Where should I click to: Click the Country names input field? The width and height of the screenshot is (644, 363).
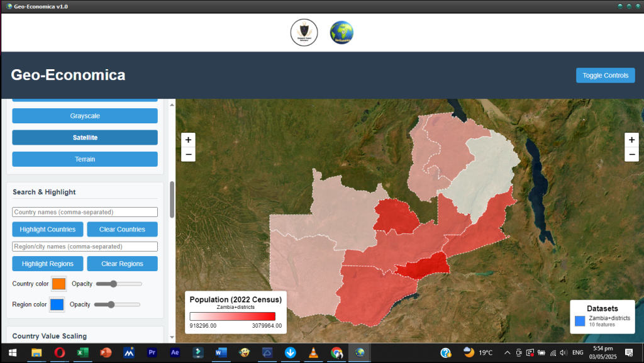pyautogui.click(x=85, y=212)
